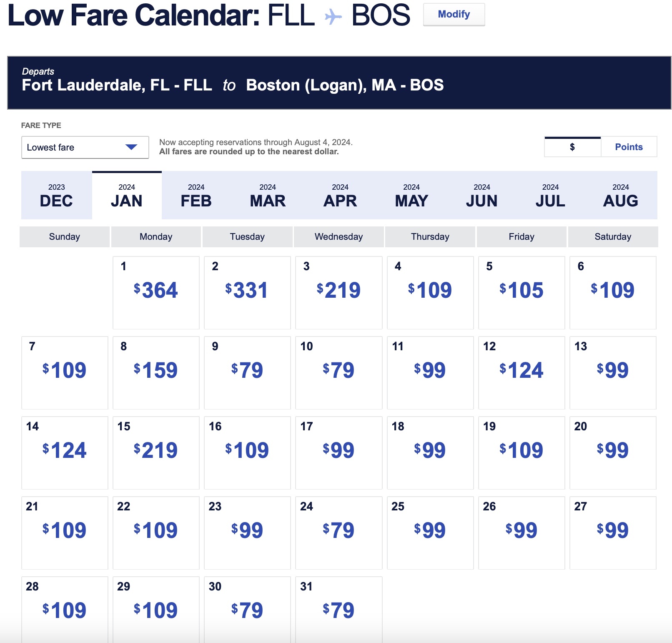Viewport: 672px width, 643px height.
Task: Open the FEB 2024 month tab
Action: tap(196, 196)
